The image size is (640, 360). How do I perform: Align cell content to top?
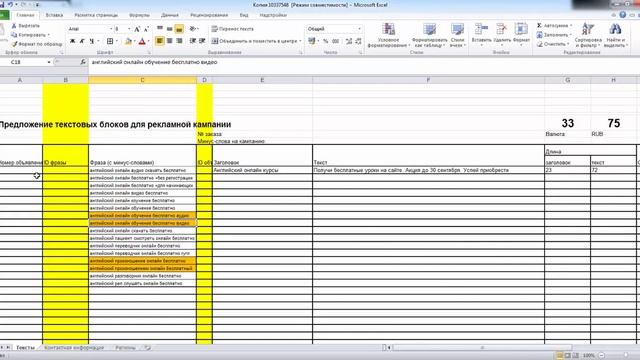coord(160,29)
